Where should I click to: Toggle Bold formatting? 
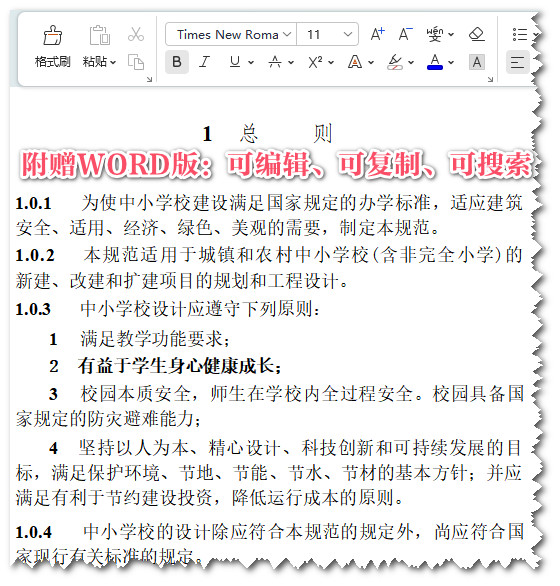click(x=177, y=62)
